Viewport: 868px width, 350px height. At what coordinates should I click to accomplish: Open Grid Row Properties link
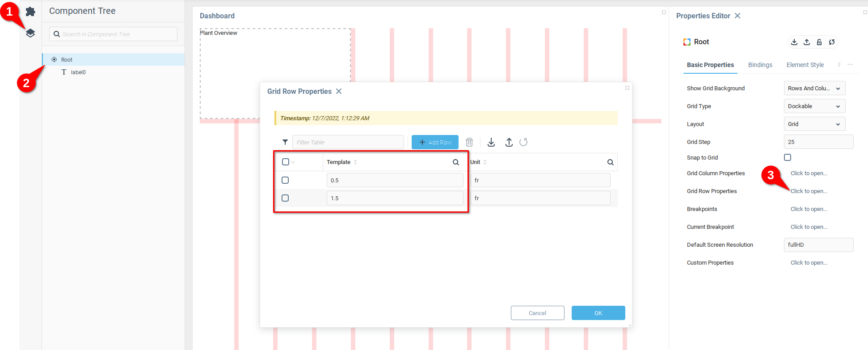[809, 191]
